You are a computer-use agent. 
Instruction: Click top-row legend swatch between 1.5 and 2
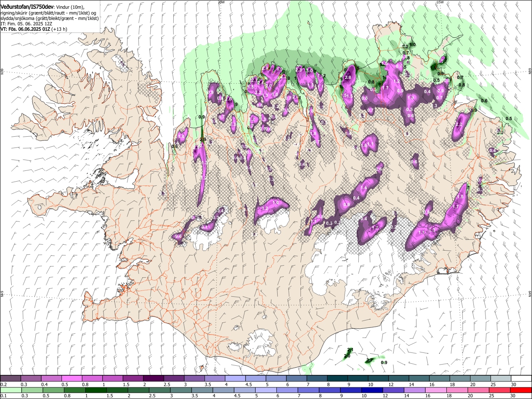pyautogui.click(x=133, y=379)
